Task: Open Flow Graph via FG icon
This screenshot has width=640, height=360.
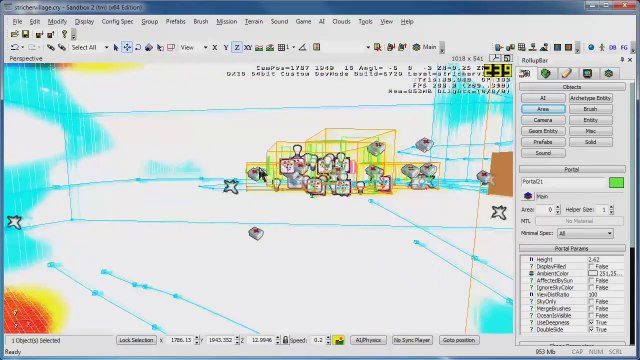Action: click(624, 48)
